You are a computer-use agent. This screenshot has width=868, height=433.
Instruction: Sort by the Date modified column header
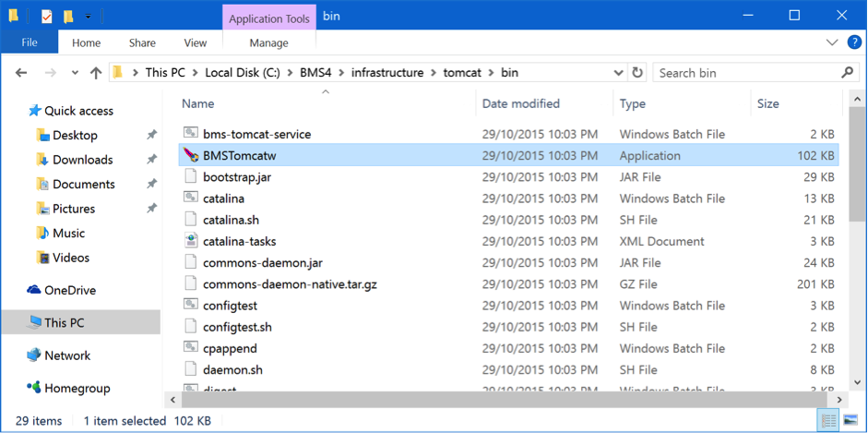[x=521, y=103]
